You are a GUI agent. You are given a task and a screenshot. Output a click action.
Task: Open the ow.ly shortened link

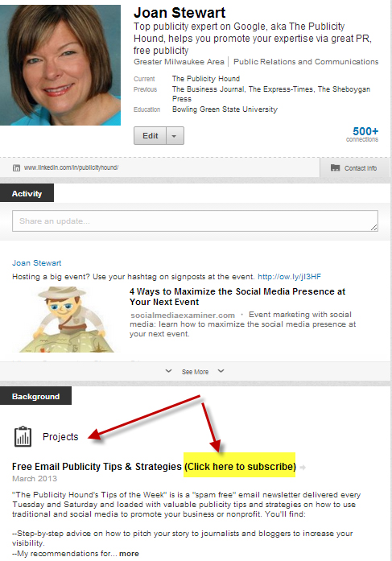click(x=289, y=277)
